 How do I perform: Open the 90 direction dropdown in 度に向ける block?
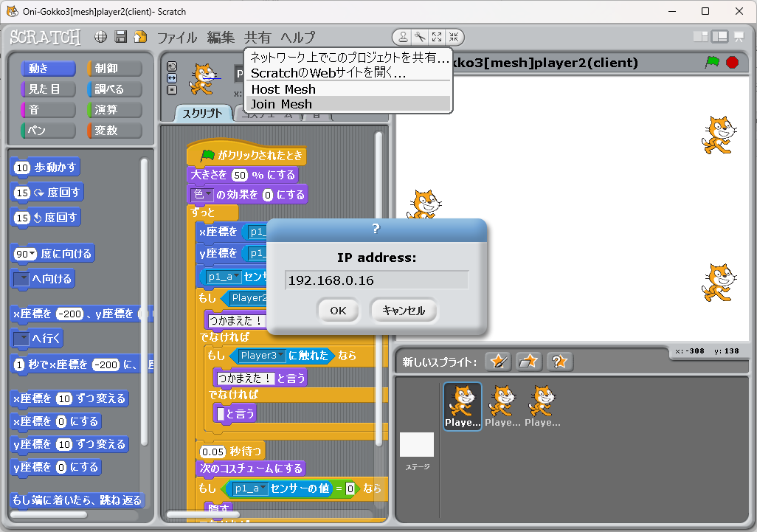click(32, 254)
